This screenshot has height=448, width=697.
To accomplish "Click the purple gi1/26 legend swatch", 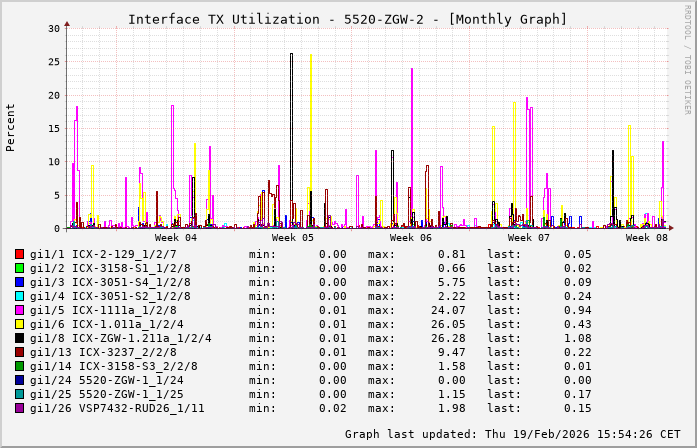I will tap(20, 408).
